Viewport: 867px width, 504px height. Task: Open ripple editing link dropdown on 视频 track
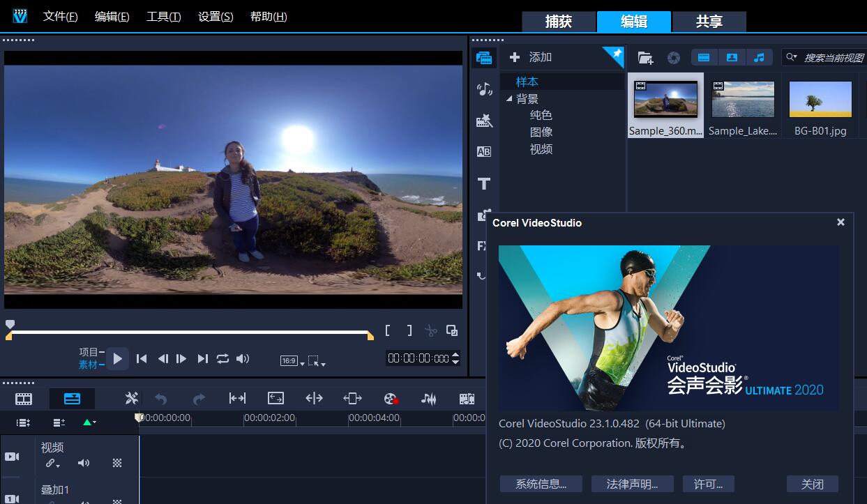tap(53, 463)
